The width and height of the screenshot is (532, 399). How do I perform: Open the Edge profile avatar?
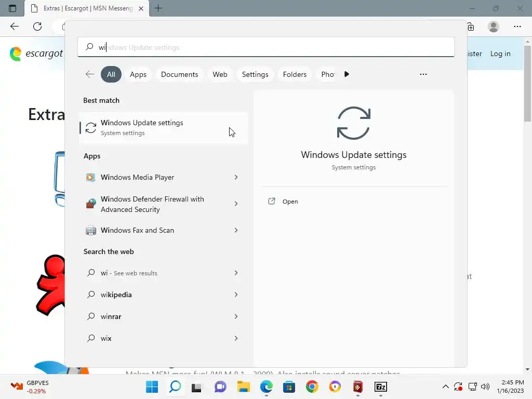pyautogui.click(x=494, y=26)
